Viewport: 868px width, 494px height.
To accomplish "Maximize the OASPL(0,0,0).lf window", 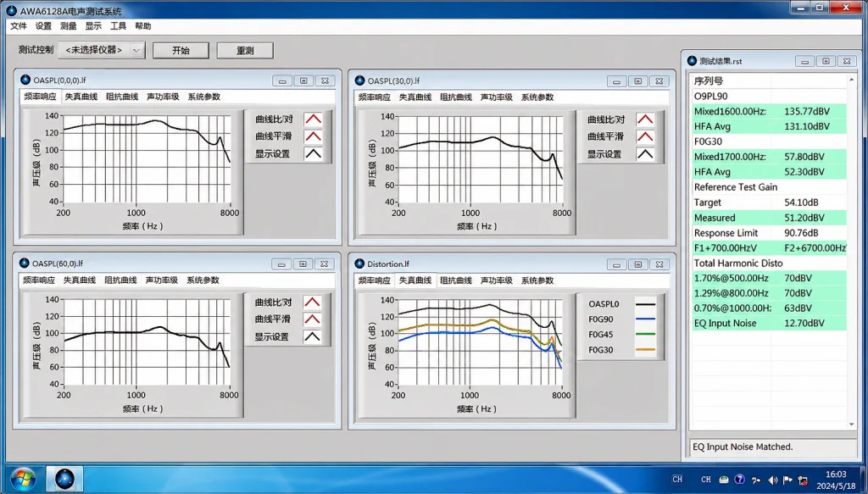I will (x=303, y=80).
